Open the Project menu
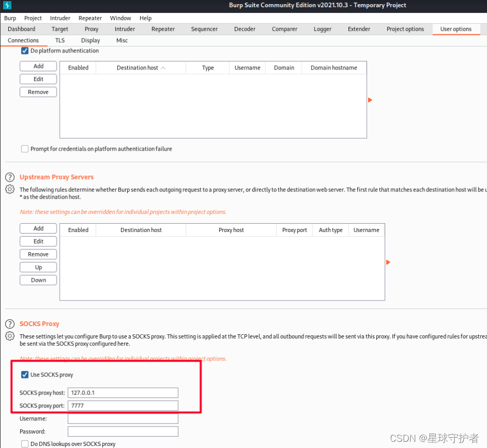This screenshot has height=448, width=487. [33, 18]
